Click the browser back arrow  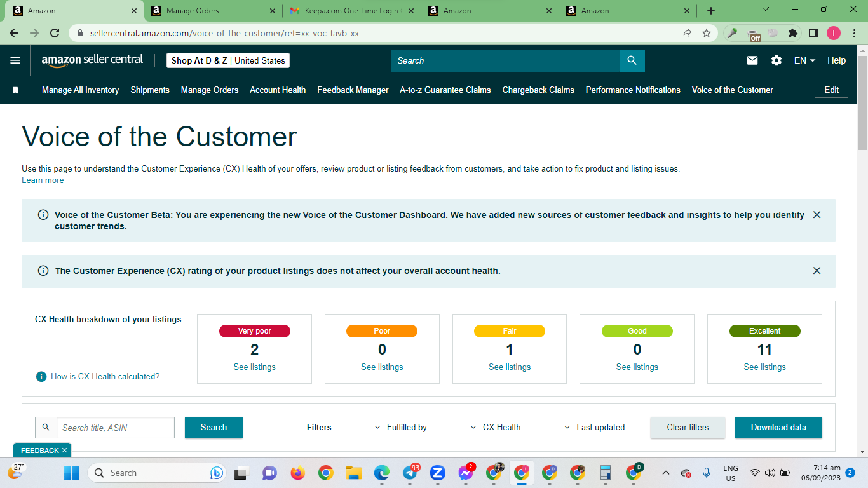[x=14, y=33]
